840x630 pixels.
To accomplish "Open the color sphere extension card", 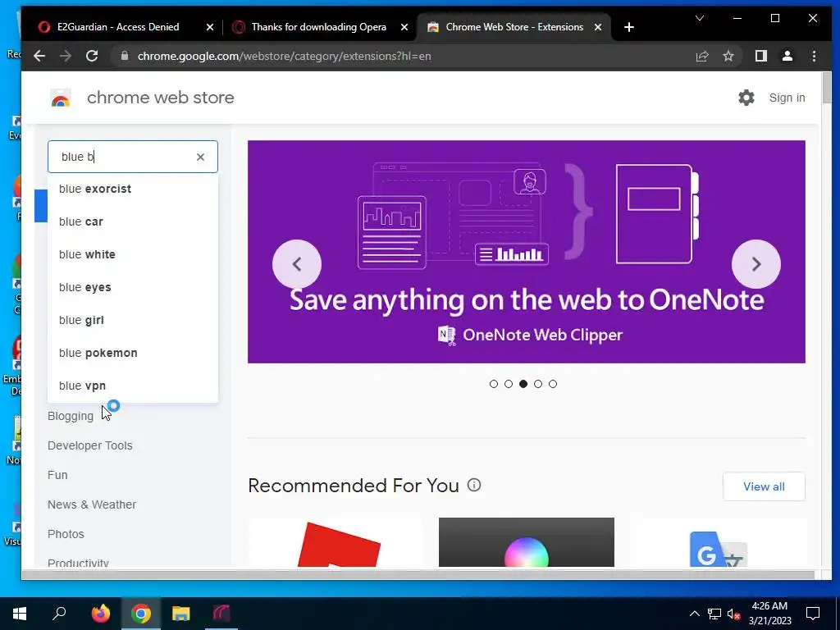I will click(526, 542).
